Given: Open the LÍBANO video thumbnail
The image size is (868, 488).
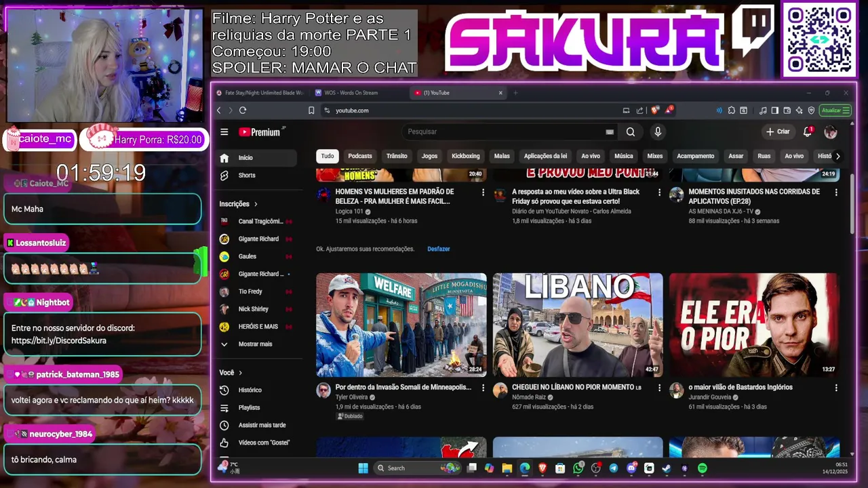Looking at the screenshot, I should pos(578,325).
